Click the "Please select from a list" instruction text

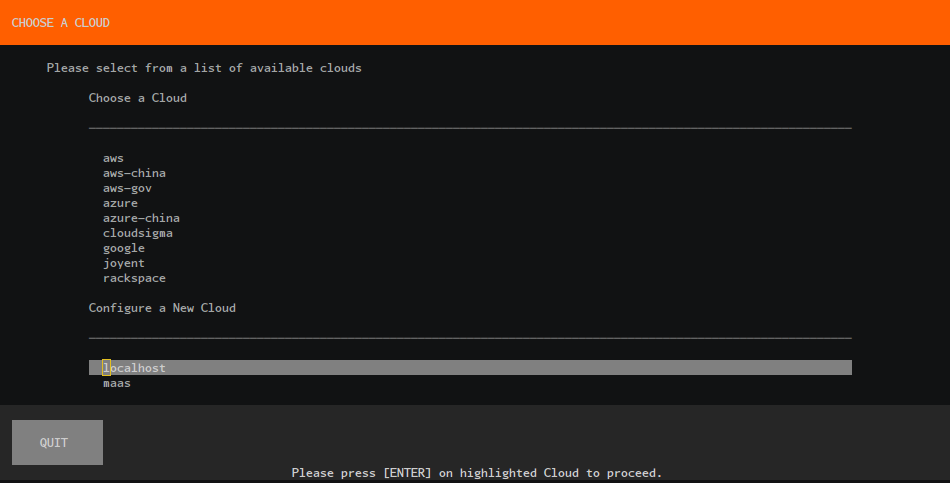point(204,68)
